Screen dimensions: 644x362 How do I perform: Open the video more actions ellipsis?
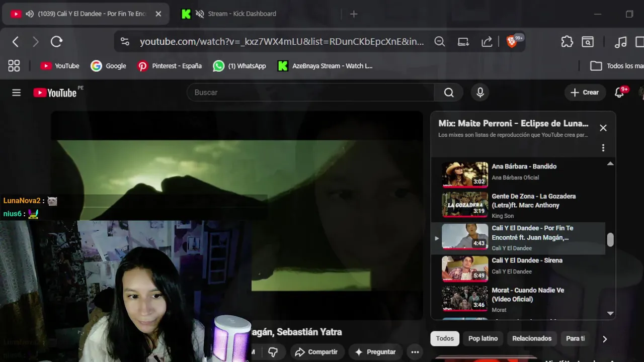click(415, 352)
